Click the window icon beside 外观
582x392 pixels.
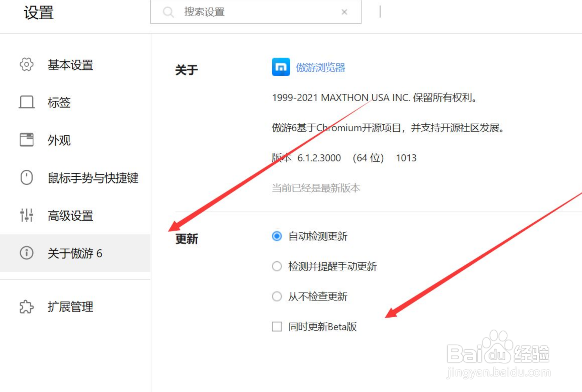(x=26, y=140)
